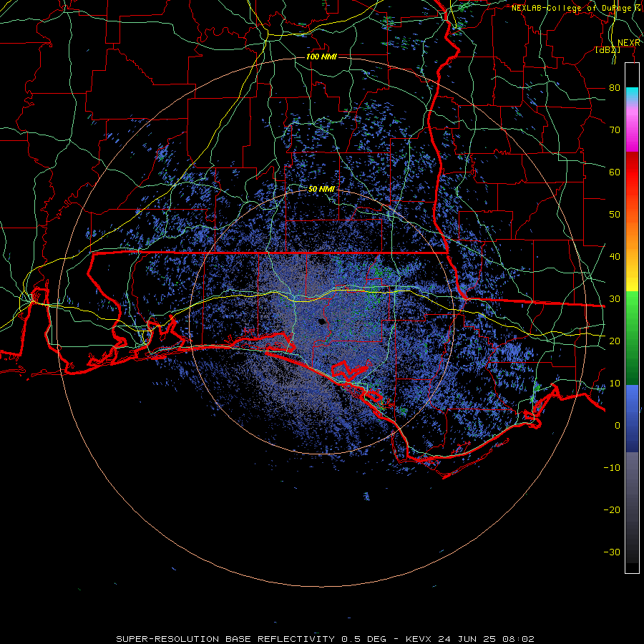
Task: Click the 50 dBZ scale label
Action: coord(615,215)
